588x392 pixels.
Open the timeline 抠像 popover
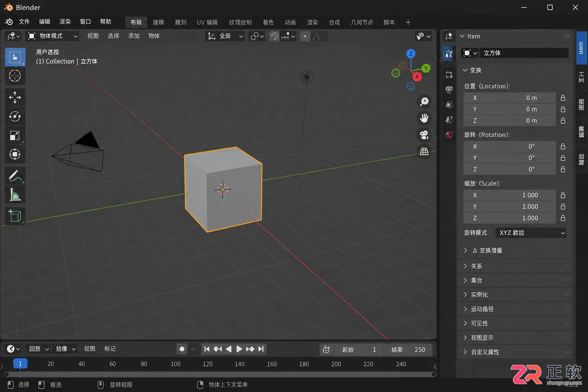(x=66, y=349)
